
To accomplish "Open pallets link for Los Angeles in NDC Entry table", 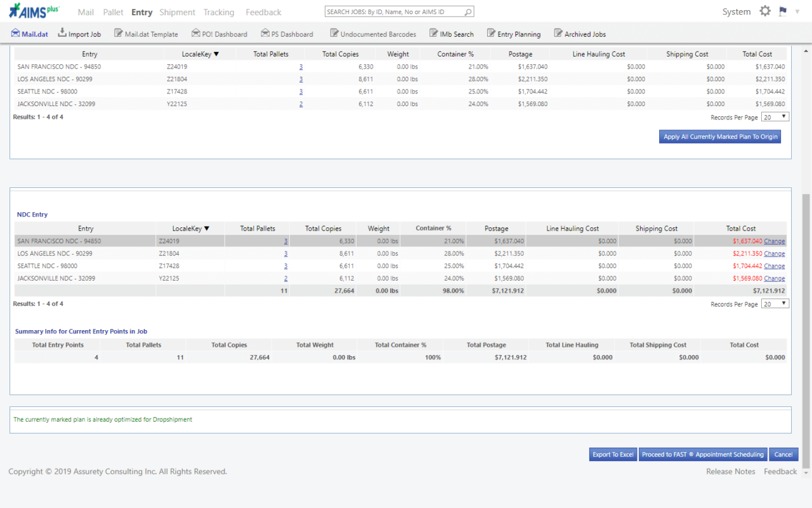I will (286, 253).
